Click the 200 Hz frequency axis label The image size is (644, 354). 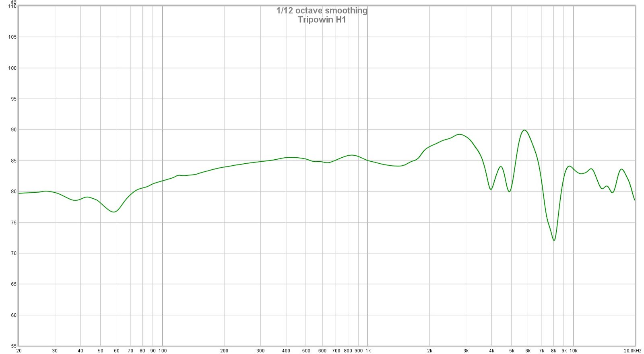point(224,351)
